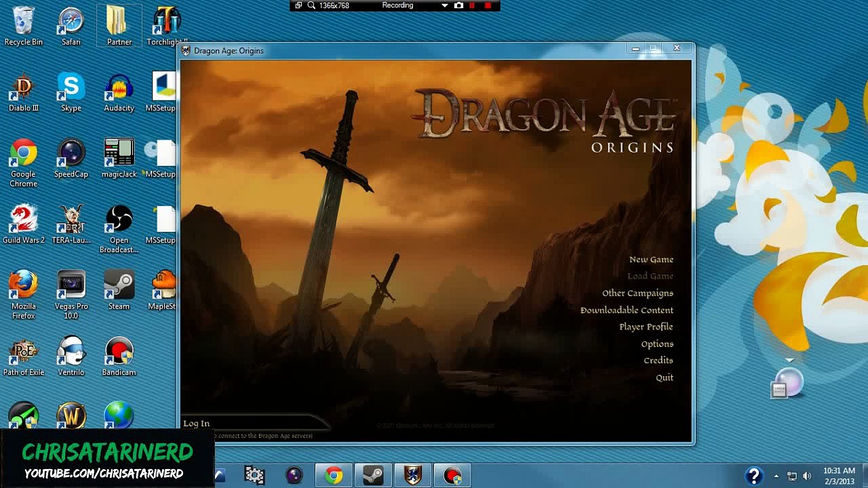Select the MapleStory desktop icon
The image size is (868, 488).
[x=163, y=291]
